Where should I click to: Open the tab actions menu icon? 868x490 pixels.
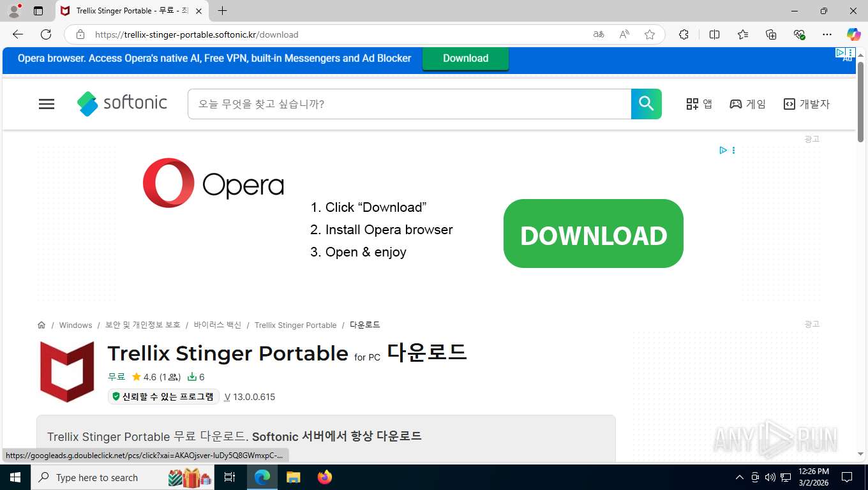[38, 11]
